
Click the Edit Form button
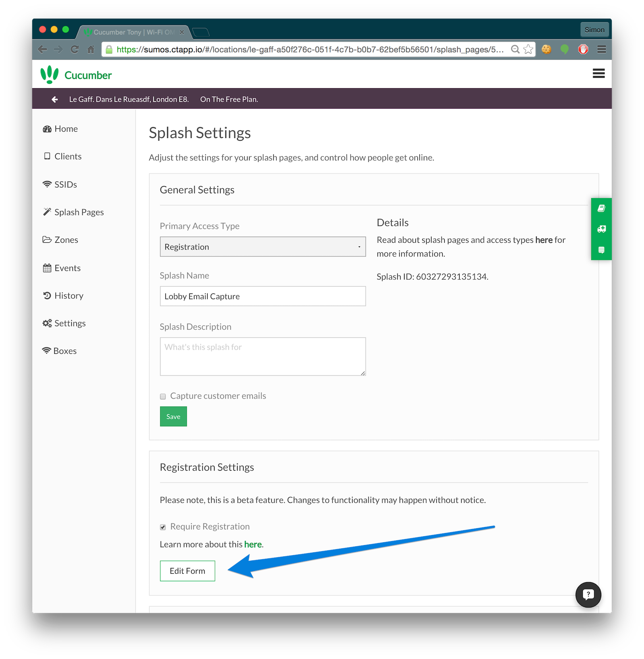coord(187,570)
